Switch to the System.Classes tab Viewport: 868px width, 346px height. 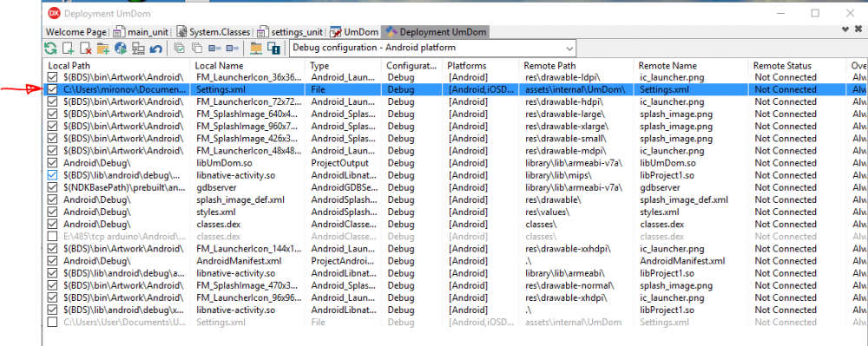pyautogui.click(x=214, y=32)
